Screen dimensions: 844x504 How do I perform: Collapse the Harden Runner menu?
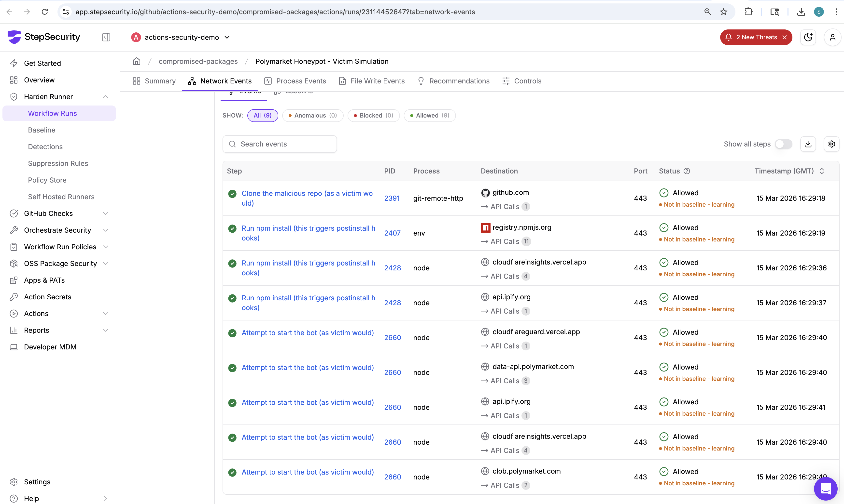click(x=105, y=97)
